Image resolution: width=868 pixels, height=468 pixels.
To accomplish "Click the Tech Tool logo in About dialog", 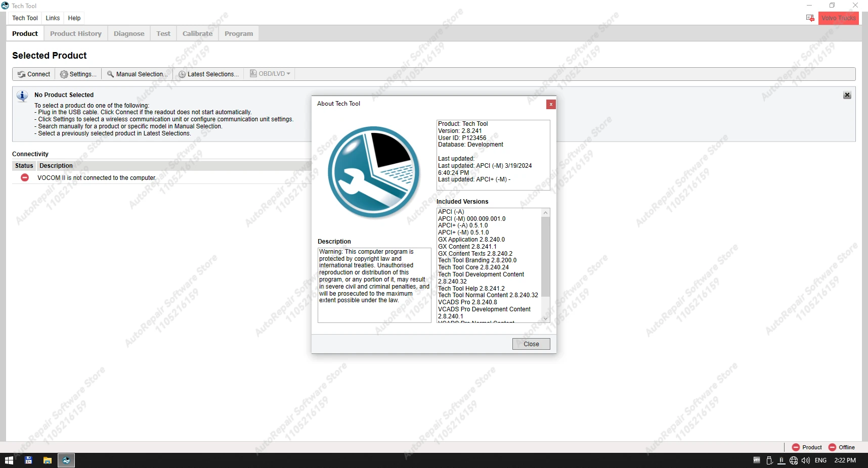I will tap(374, 172).
